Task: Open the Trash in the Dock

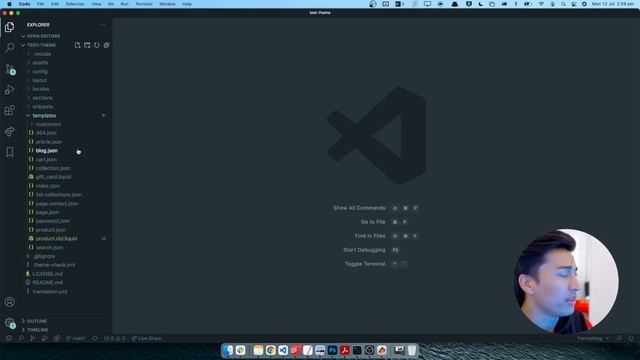Action: coord(412,350)
